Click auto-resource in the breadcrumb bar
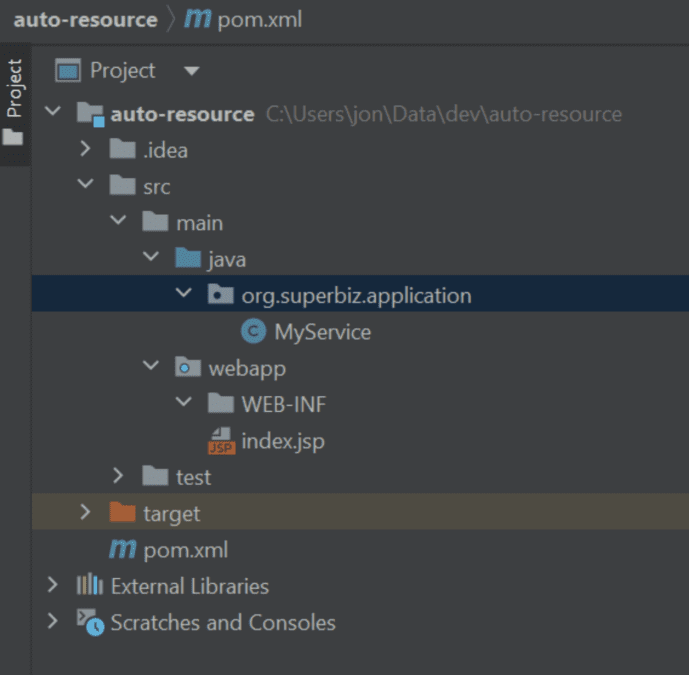689x675 pixels. click(x=86, y=20)
